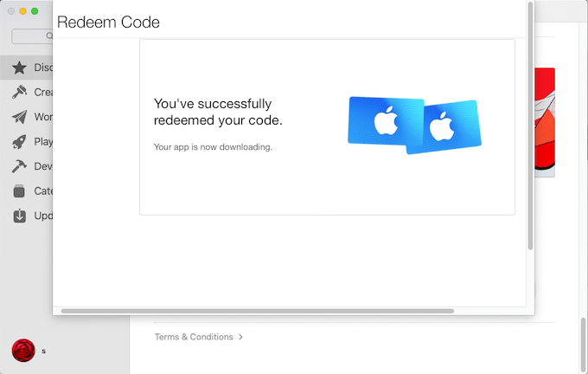Select the Play rocket icon
Viewport: 588px width, 374px height.
19,142
